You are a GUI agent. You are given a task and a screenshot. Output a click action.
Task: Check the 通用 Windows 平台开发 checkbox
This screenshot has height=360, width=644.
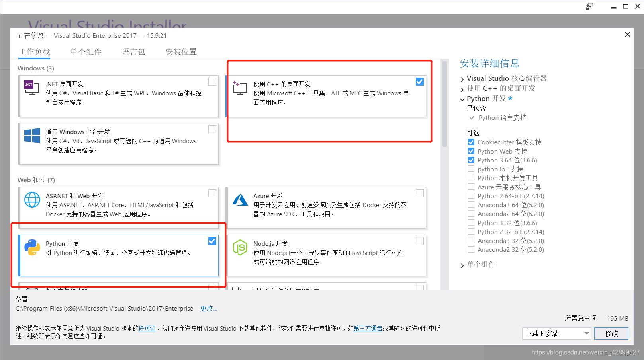(212, 129)
